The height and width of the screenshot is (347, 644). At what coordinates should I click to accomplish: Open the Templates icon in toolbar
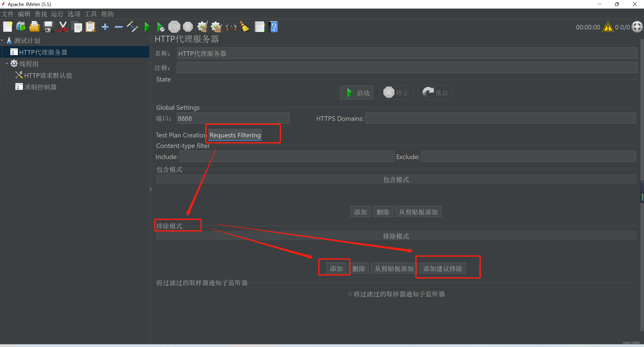[21, 27]
